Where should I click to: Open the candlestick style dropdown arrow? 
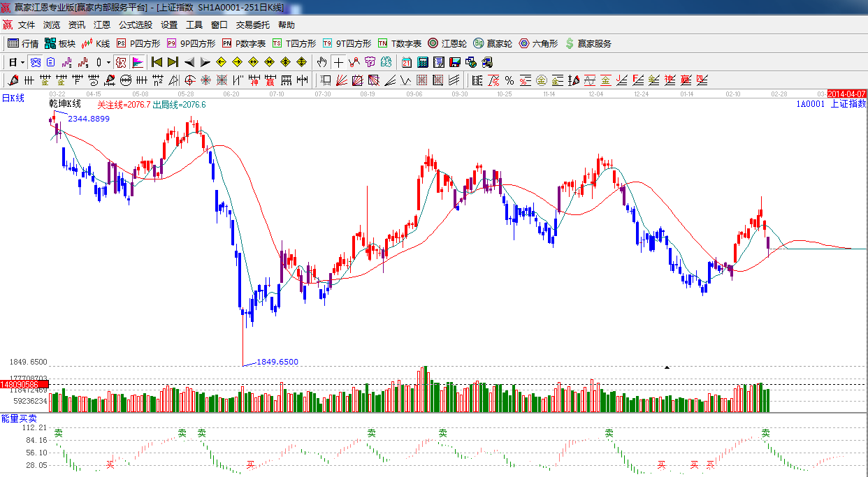[108, 62]
